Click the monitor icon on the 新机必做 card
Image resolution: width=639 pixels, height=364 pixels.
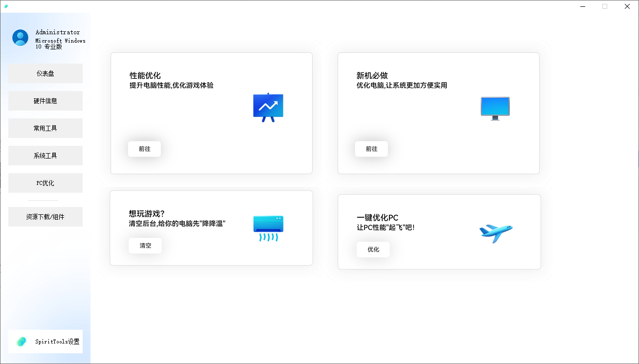click(495, 107)
